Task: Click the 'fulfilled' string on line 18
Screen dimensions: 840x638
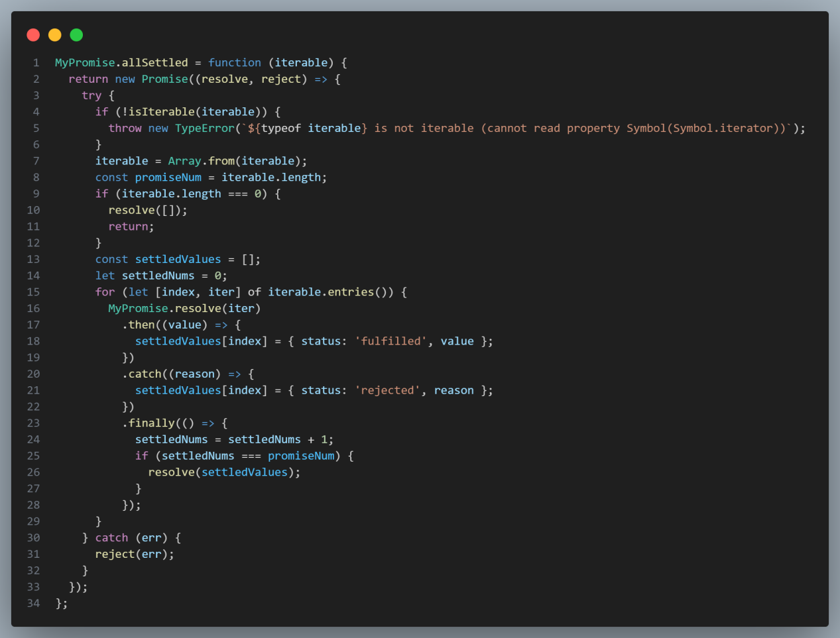Action: click(x=391, y=341)
